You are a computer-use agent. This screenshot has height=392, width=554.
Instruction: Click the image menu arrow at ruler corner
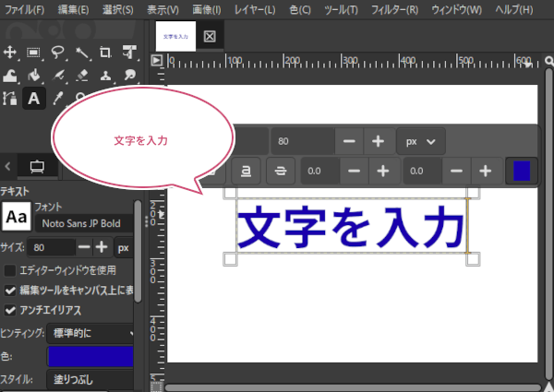156,60
